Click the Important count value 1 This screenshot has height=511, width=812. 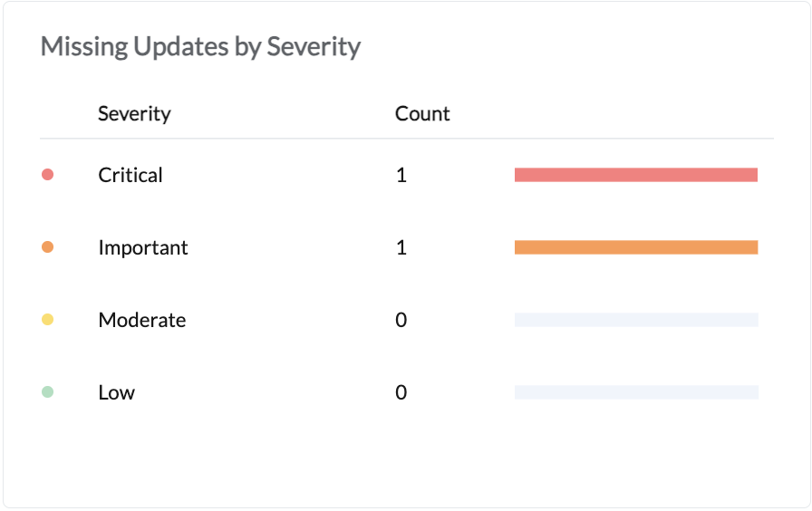click(401, 247)
